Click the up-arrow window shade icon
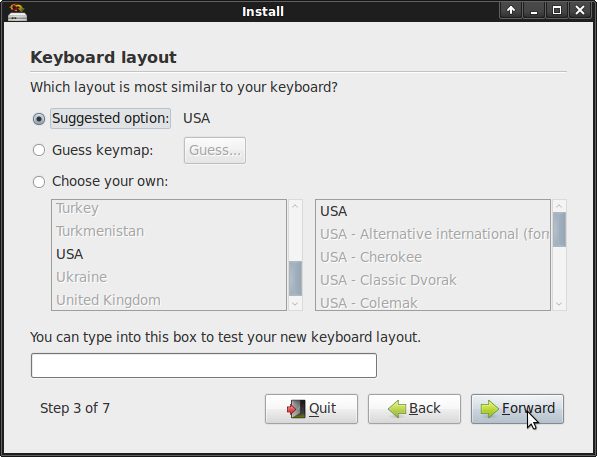597x457 pixels. pos(511,10)
